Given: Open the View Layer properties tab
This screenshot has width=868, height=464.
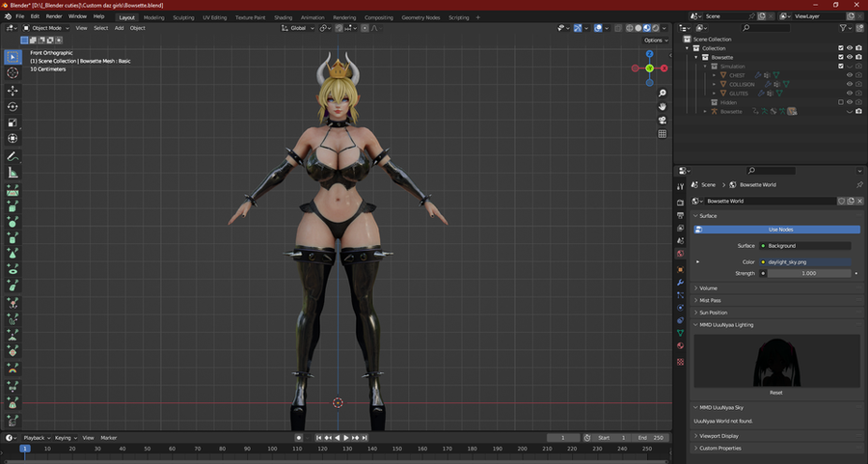Looking at the screenshot, I should (x=680, y=228).
